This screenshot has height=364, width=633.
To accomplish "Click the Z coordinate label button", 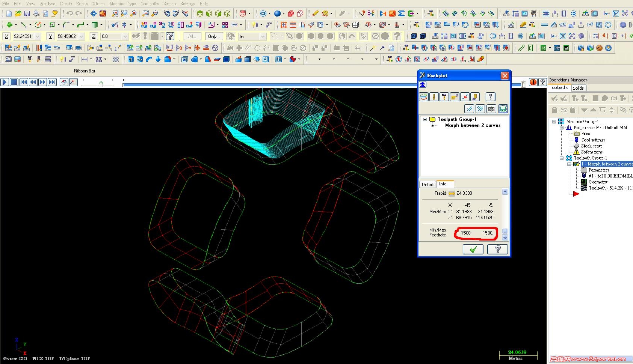I will (x=94, y=36).
